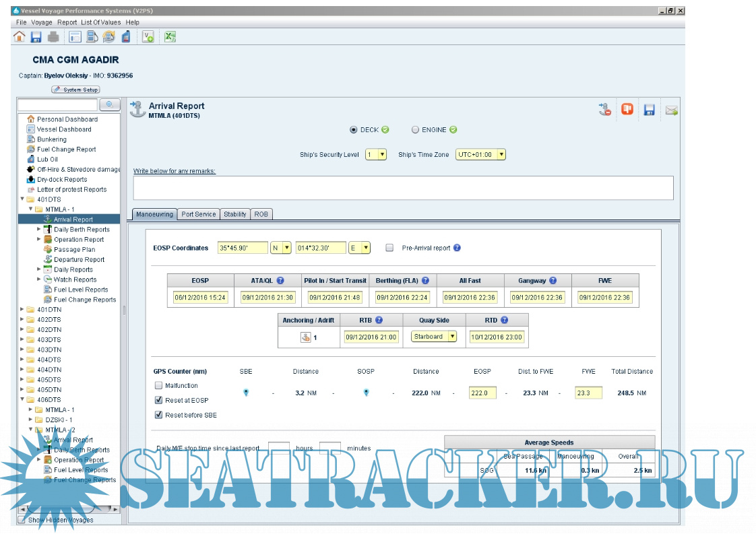Click the System Setup button

click(x=76, y=90)
